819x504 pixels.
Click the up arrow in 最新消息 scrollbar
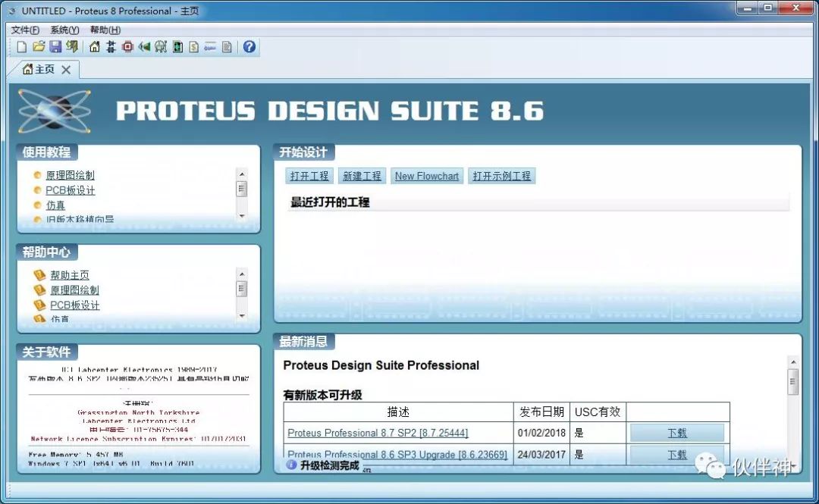pyautogui.click(x=793, y=362)
